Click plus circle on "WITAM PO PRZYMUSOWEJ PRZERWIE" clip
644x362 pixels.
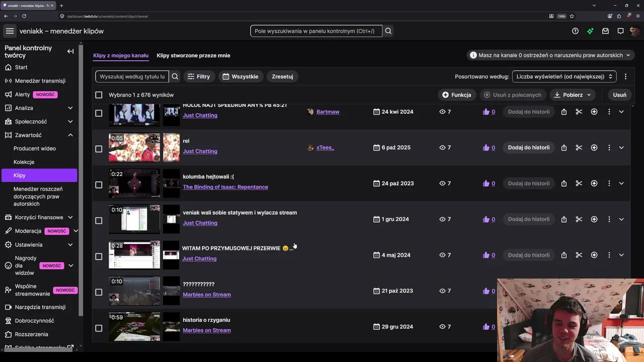coord(594,255)
